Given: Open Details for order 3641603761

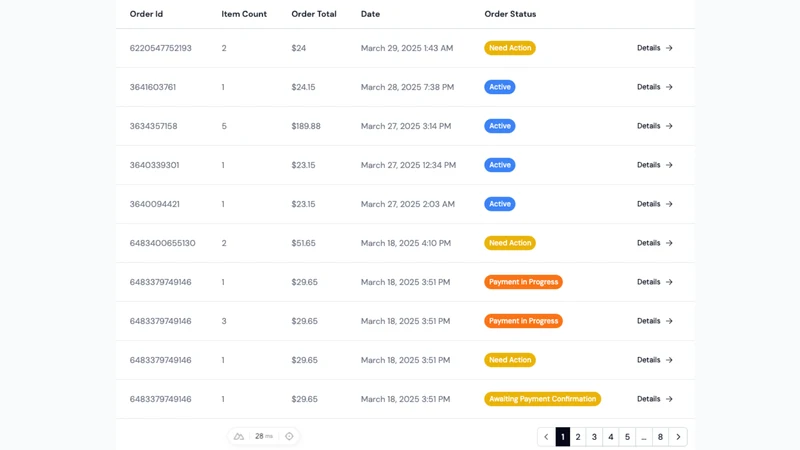Looking at the screenshot, I should (655, 87).
